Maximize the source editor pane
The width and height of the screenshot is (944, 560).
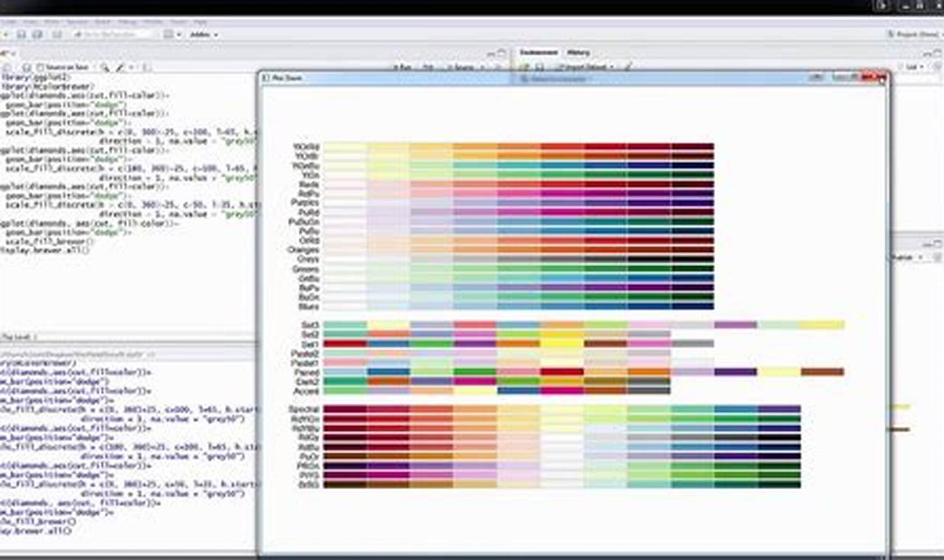502,53
